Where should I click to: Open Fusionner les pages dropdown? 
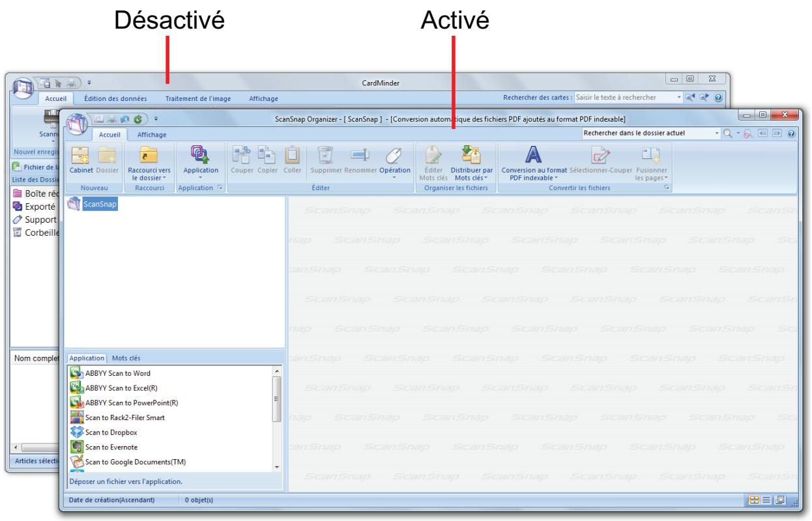[652, 164]
